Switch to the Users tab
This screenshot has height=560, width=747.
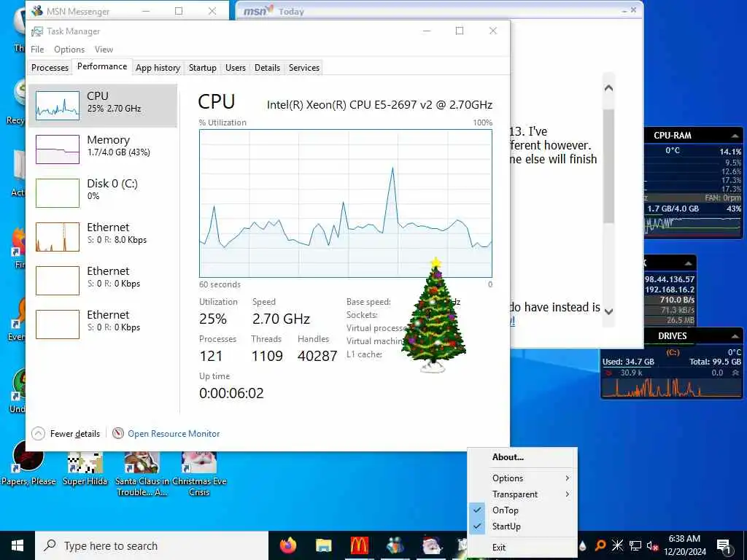(236, 68)
